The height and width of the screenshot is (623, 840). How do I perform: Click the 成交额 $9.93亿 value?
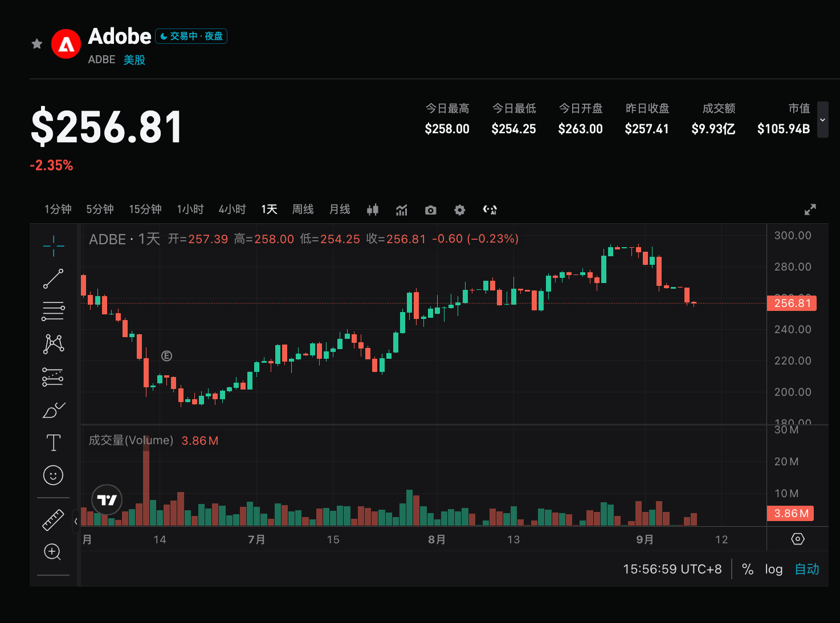(713, 129)
